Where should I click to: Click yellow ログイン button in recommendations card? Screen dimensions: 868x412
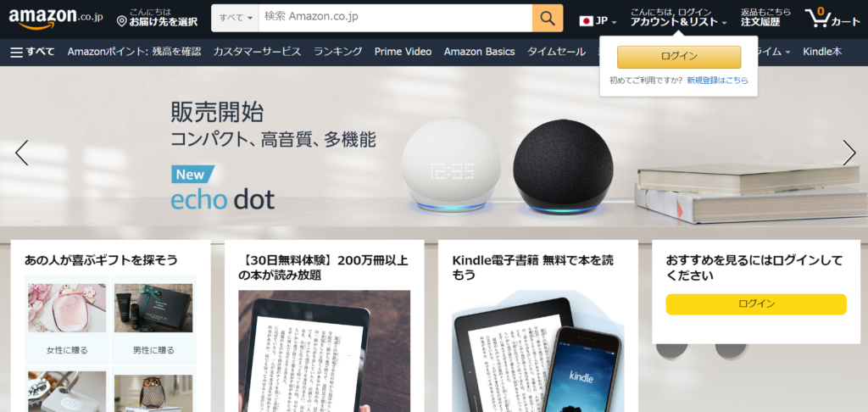[755, 304]
